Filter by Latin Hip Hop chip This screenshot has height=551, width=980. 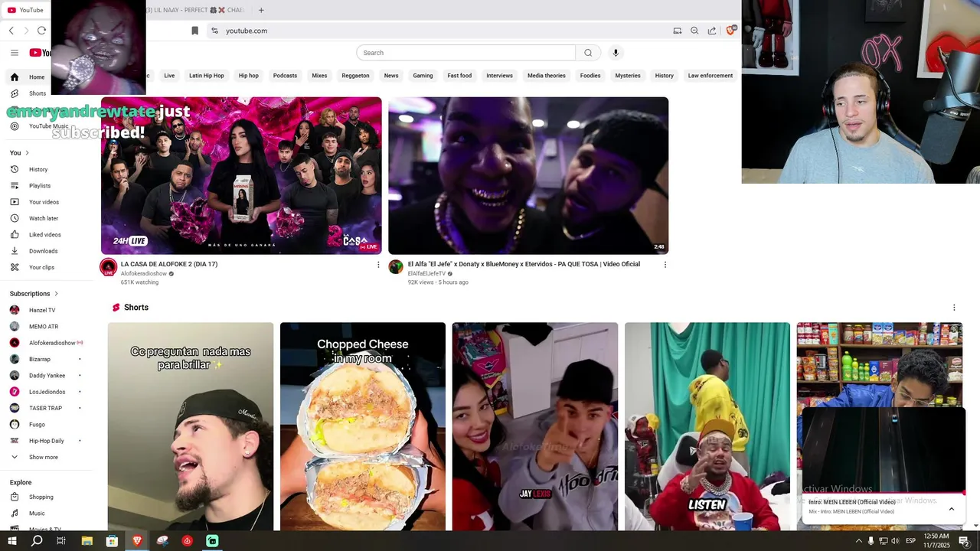point(207,76)
